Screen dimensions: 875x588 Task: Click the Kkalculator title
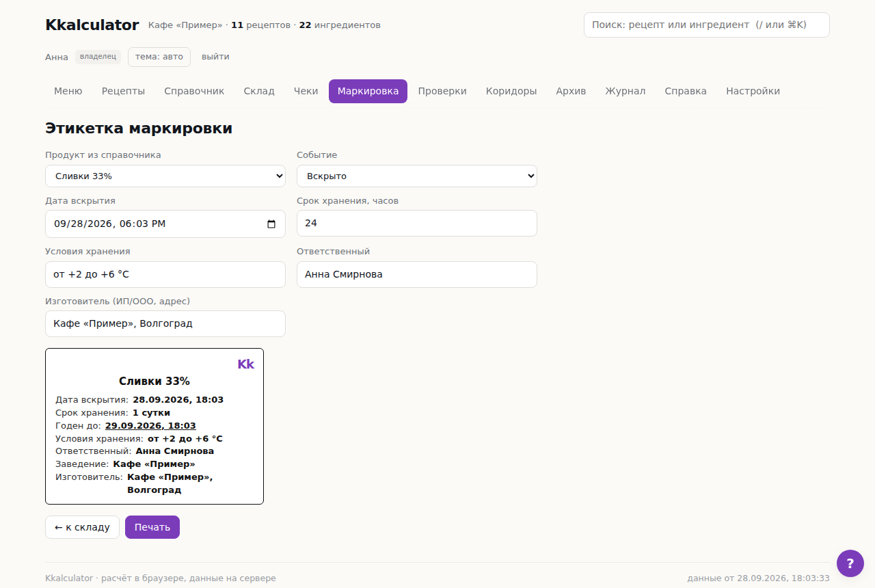(92, 25)
